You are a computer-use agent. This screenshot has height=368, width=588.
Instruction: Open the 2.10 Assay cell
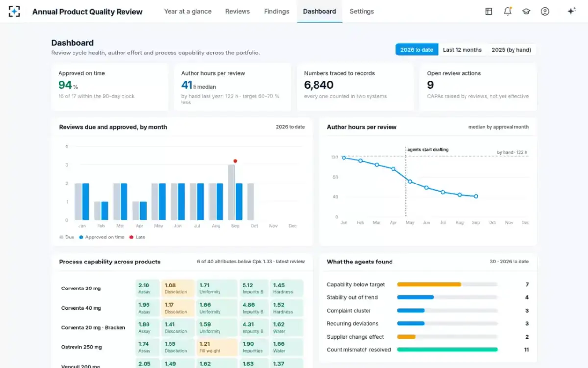click(147, 288)
